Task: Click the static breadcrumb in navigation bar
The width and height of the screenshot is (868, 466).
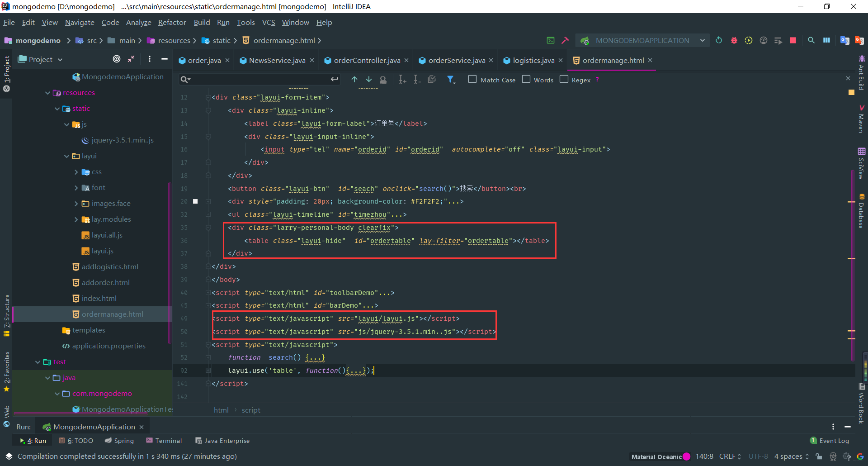Action: point(222,40)
